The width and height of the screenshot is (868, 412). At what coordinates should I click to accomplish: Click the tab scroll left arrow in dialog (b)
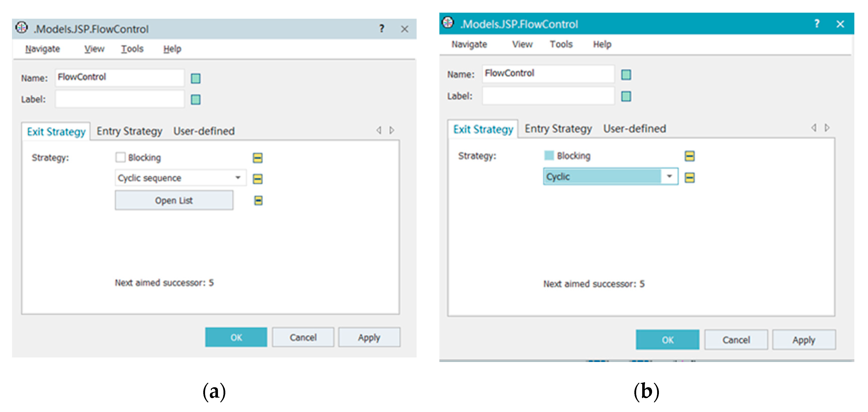point(814,128)
